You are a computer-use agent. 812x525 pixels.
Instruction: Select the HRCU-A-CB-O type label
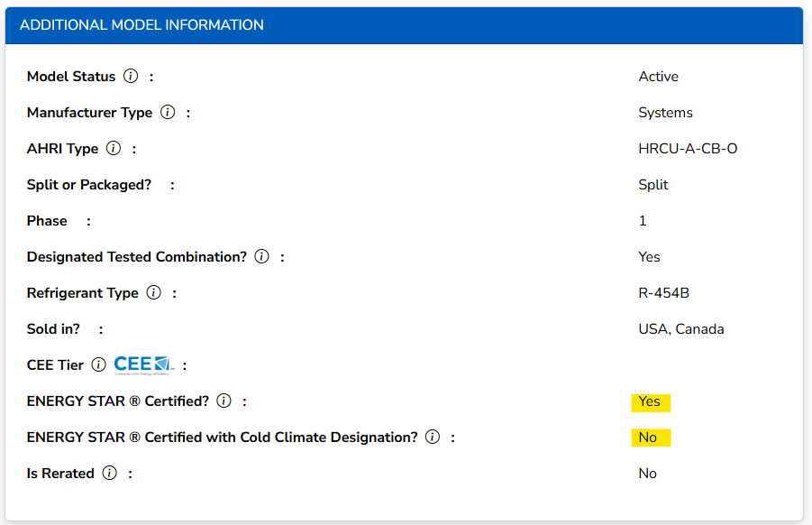[688, 148]
